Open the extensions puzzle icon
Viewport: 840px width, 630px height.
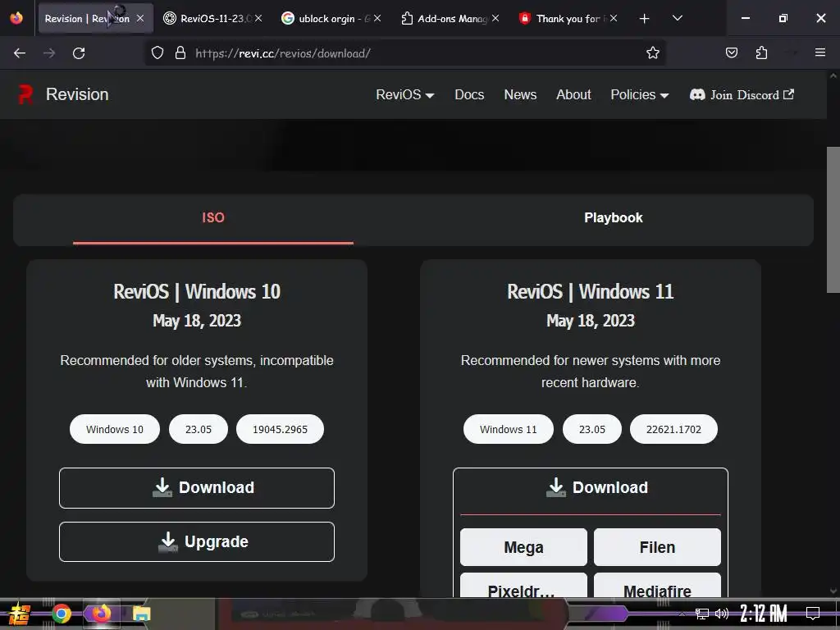point(761,52)
